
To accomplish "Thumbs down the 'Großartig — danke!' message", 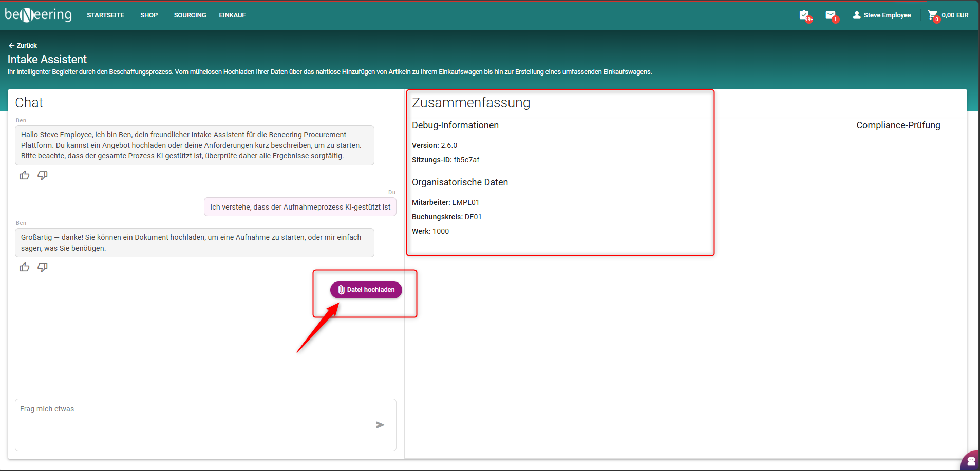I will (x=43, y=267).
